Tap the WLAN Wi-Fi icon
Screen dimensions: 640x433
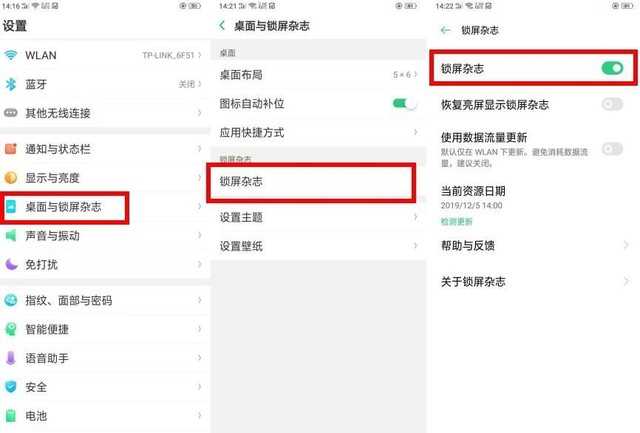(x=11, y=55)
